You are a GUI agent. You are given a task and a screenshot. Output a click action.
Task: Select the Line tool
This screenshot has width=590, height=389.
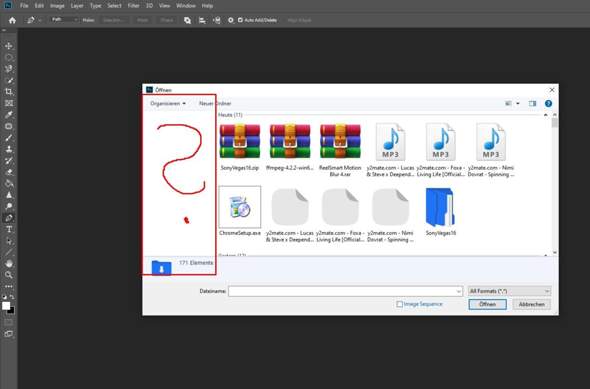coord(9,252)
